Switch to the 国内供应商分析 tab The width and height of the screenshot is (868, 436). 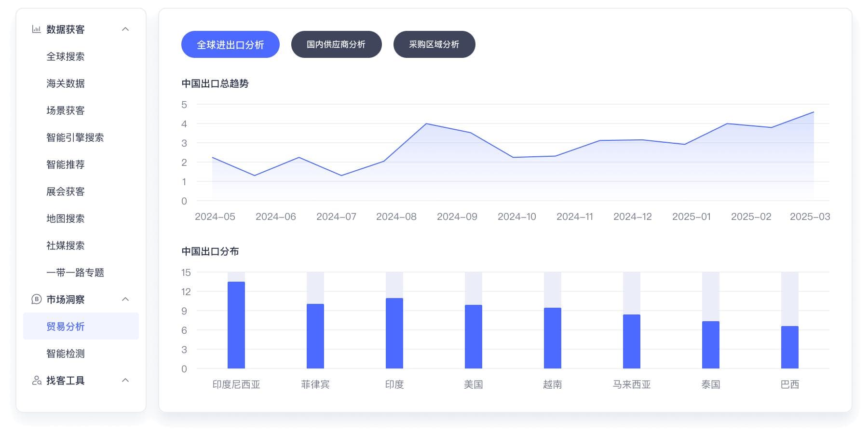click(337, 44)
